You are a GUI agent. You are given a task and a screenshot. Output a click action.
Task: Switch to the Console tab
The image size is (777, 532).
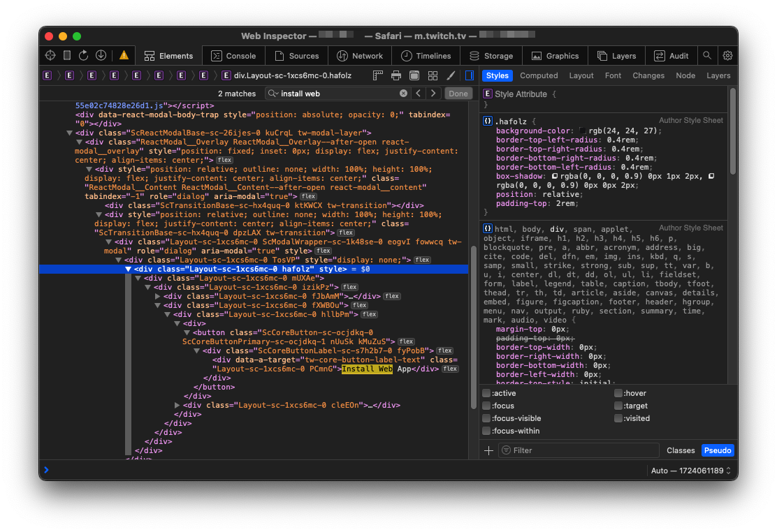pyautogui.click(x=233, y=55)
